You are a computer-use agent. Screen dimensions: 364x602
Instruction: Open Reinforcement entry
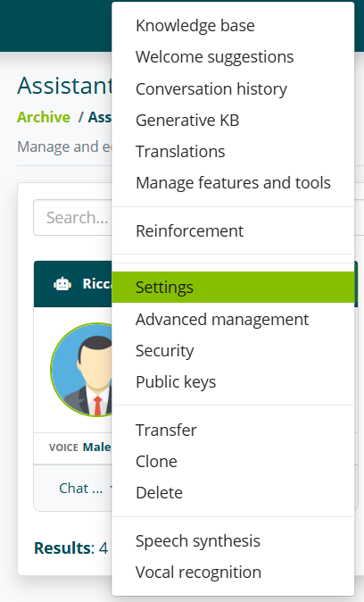233,231
